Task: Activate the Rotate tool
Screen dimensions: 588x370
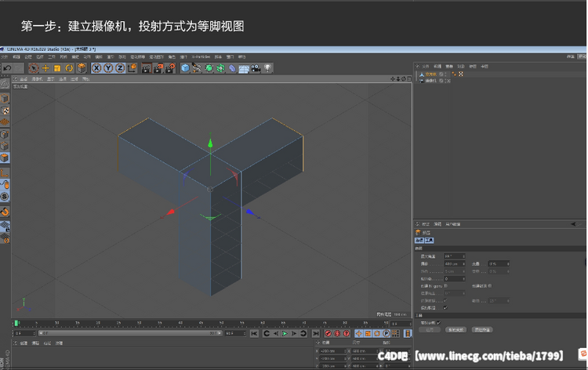Action: click(x=69, y=68)
